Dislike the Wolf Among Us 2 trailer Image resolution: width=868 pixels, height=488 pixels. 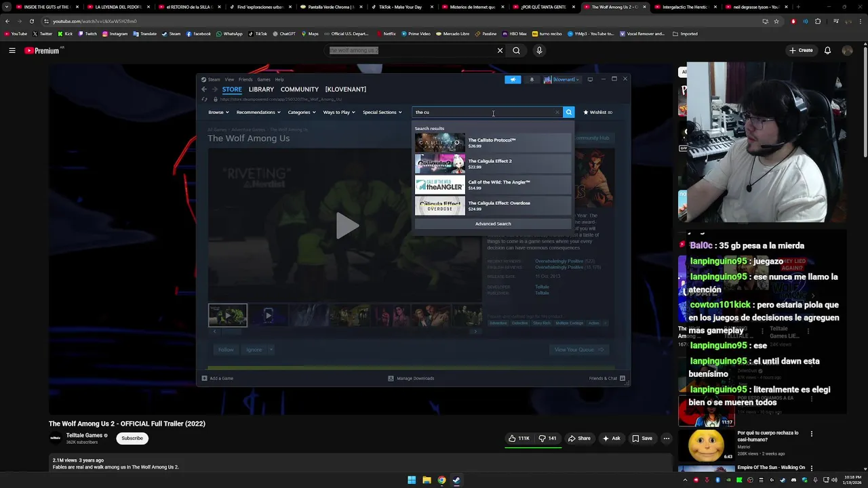point(548,439)
